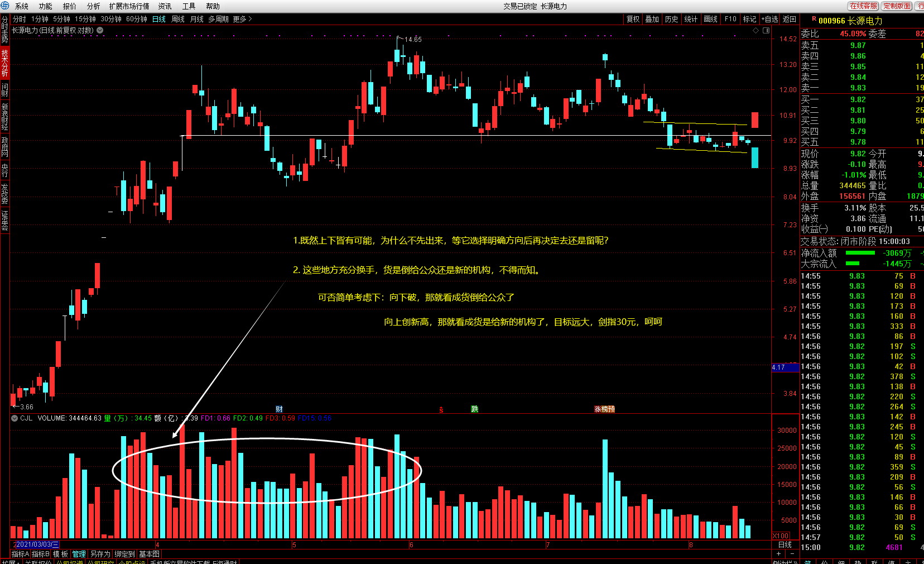
Task: Zoom in chart with + button
Action: pyautogui.click(x=778, y=553)
